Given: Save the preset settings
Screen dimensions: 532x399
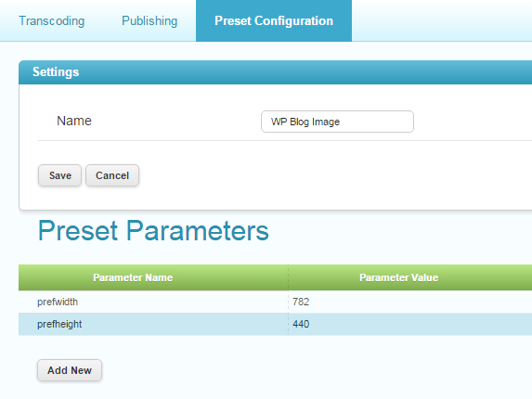Looking at the screenshot, I should (59, 175).
